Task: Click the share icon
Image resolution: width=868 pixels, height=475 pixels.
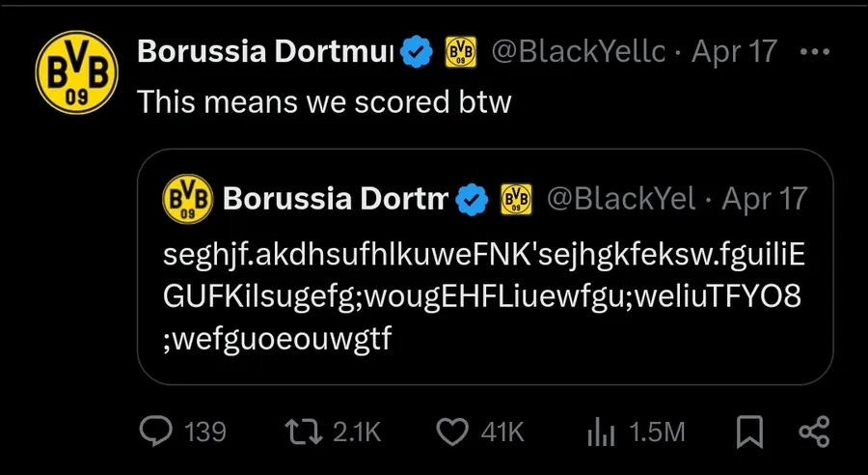Action: coord(815,431)
